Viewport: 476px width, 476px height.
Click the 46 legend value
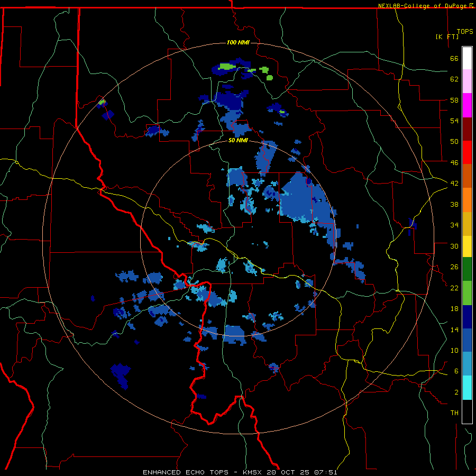(x=454, y=163)
